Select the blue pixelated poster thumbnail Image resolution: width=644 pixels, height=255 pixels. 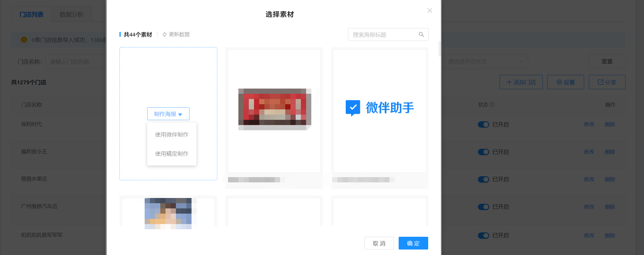point(168,212)
